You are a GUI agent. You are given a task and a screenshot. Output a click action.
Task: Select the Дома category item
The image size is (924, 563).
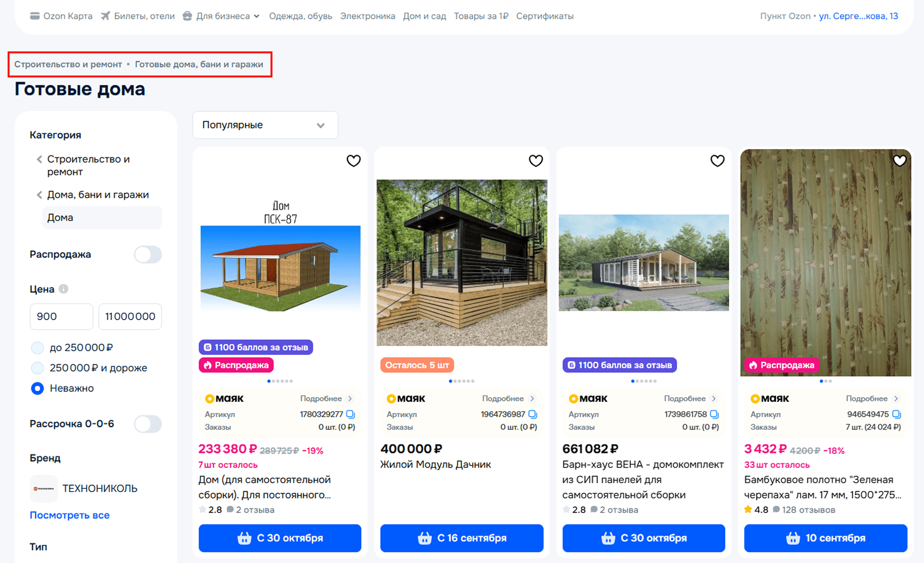point(102,217)
